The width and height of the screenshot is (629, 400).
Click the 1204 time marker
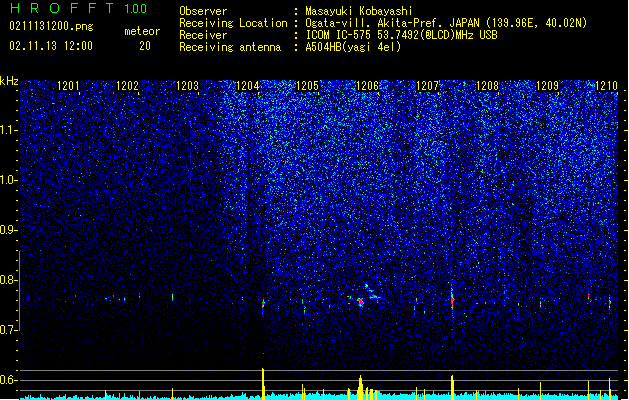[x=248, y=85]
